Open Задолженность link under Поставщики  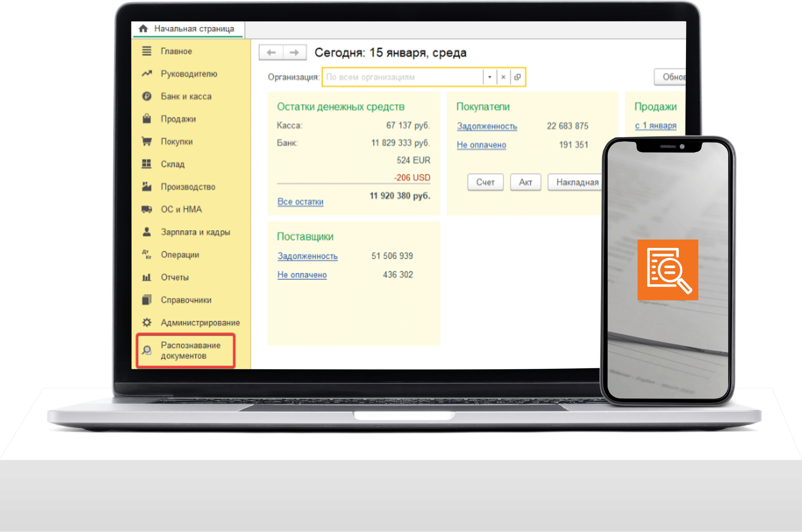307,256
